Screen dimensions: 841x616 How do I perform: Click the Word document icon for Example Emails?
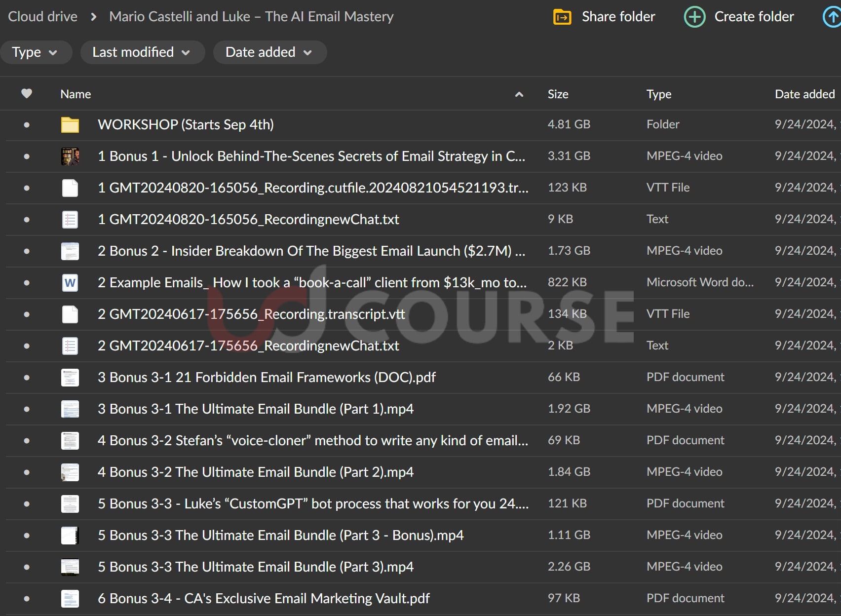click(70, 283)
